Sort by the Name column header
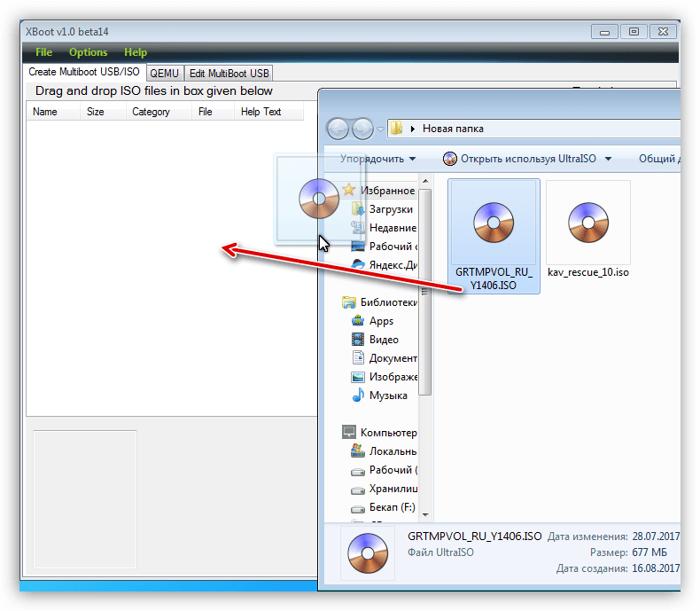 tap(53, 112)
